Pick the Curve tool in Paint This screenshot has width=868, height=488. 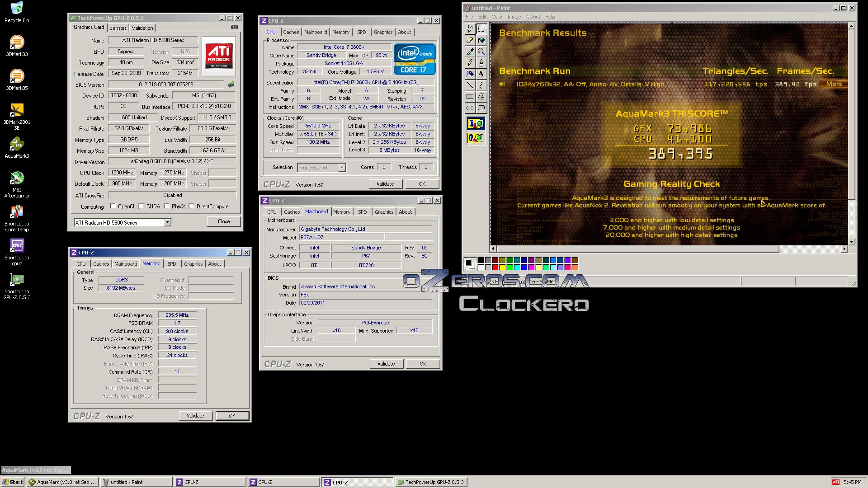point(481,85)
